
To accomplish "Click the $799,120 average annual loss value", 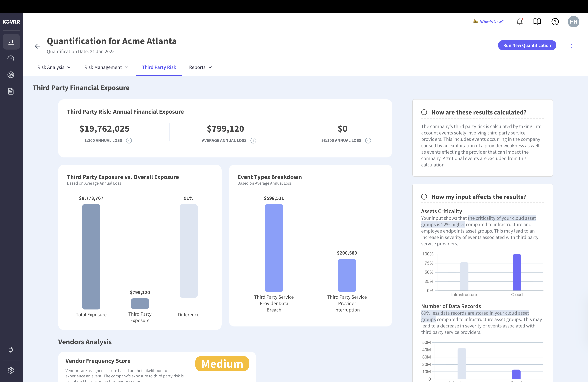I will 225,129.
